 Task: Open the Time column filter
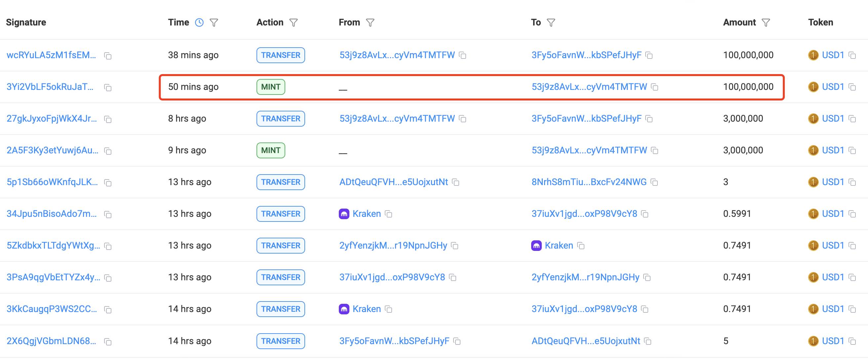point(214,22)
